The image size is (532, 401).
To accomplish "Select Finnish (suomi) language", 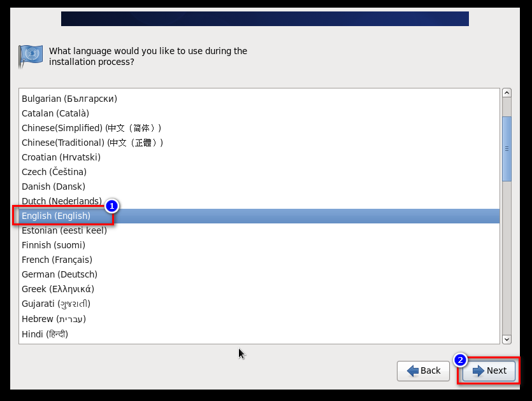I will click(x=259, y=245).
